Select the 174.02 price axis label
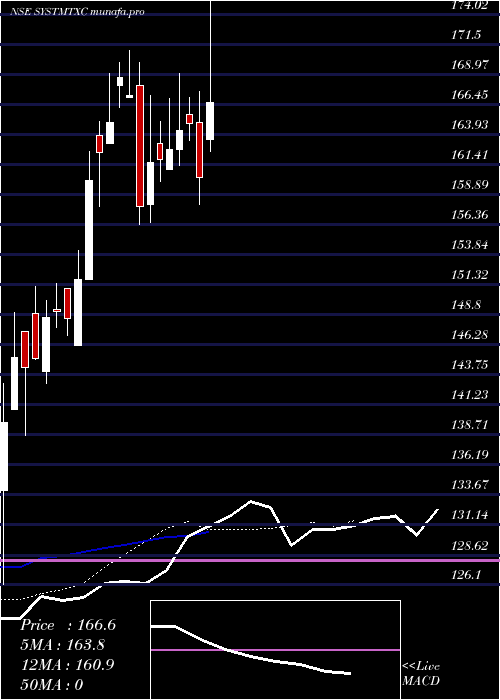 tap(470, 5)
